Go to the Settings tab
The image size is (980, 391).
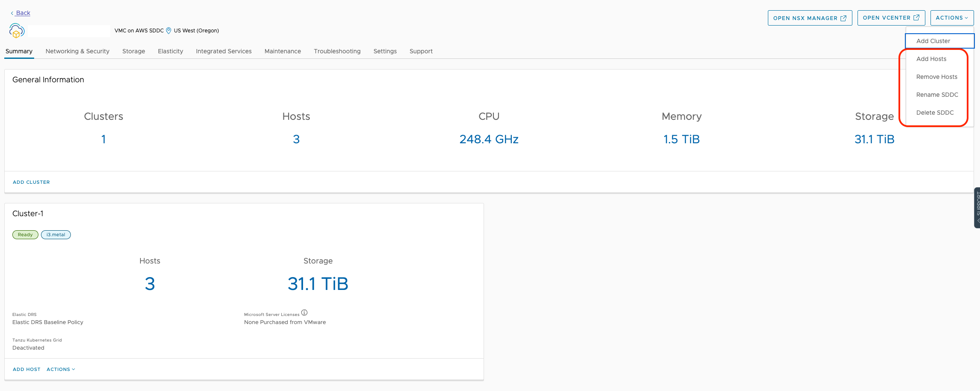coord(385,51)
